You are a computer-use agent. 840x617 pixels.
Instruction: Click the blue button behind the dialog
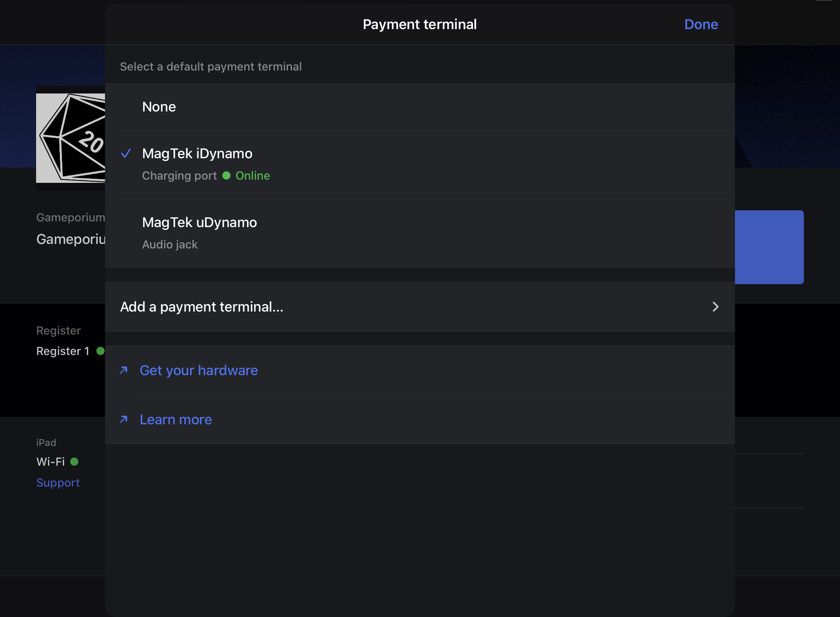click(x=769, y=247)
